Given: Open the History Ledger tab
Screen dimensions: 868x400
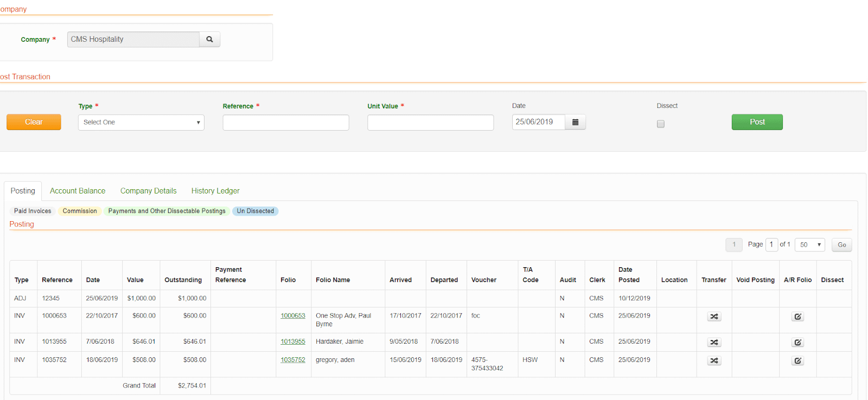Looking at the screenshot, I should (x=215, y=191).
